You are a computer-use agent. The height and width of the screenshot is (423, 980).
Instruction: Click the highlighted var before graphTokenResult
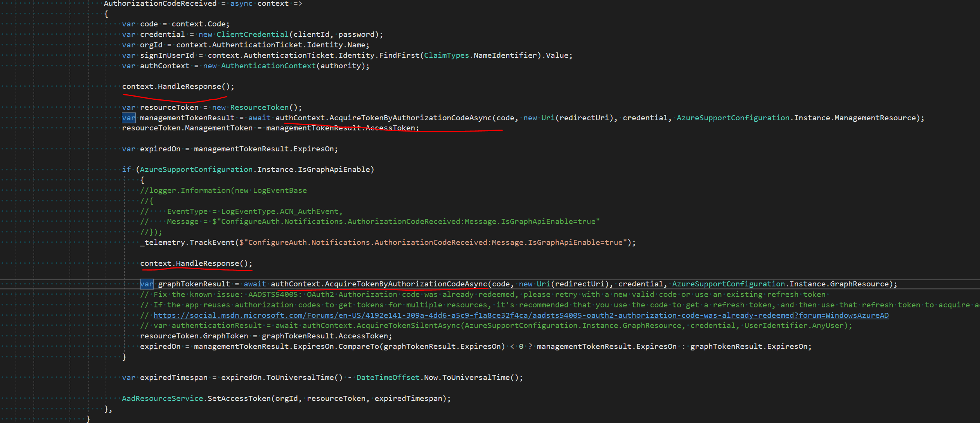click(146, 284)
